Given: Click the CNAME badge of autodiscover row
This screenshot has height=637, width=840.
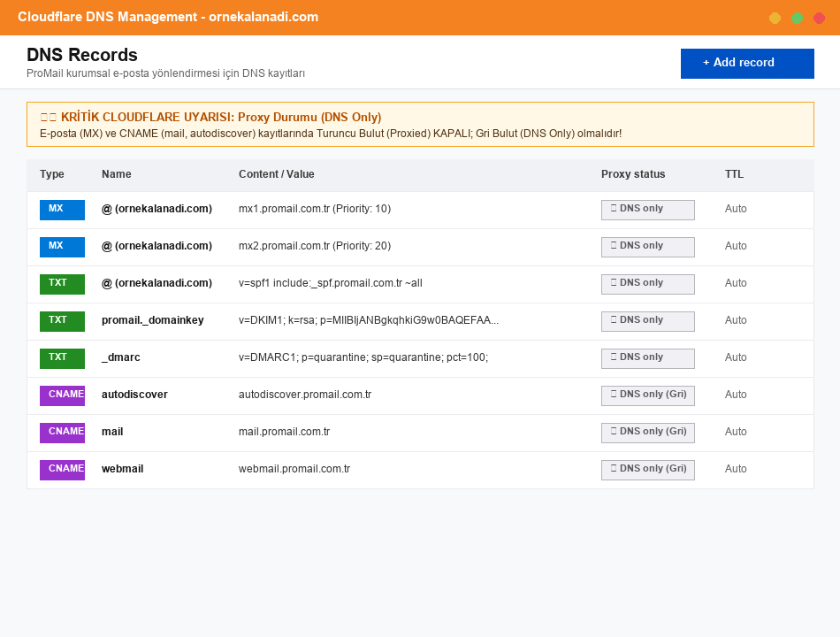Looking at the screenshot, I should (x=62, y=395).
